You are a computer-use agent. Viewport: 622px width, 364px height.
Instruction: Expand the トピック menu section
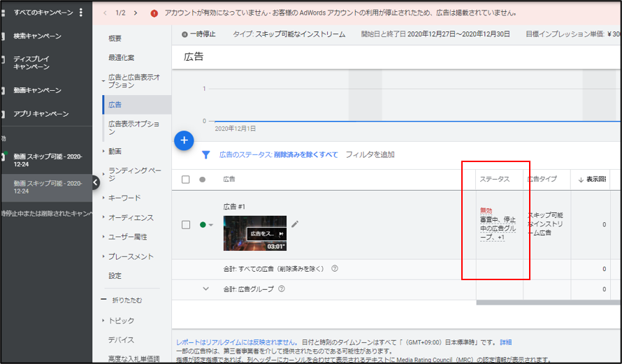point(103,321)
